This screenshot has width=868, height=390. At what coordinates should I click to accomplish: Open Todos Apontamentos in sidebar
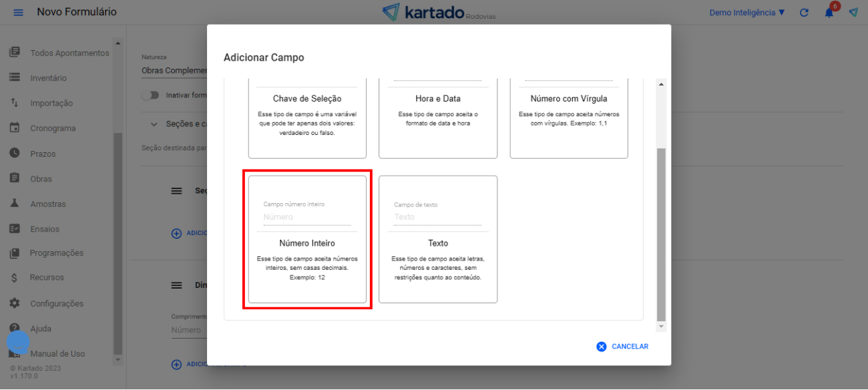(69, 53)
